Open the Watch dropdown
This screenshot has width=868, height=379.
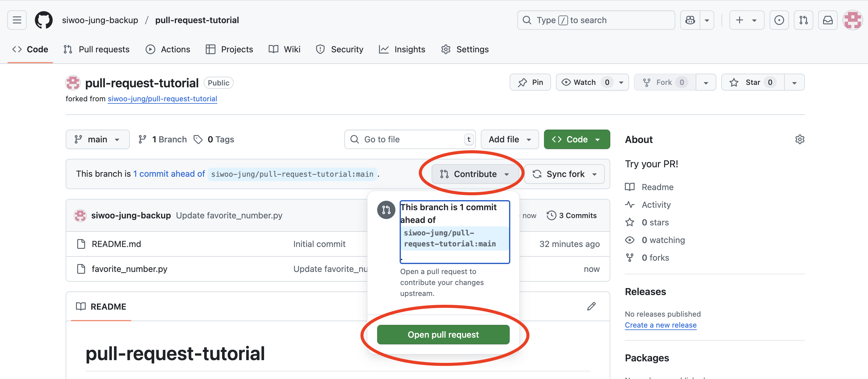tap(592, 82)
